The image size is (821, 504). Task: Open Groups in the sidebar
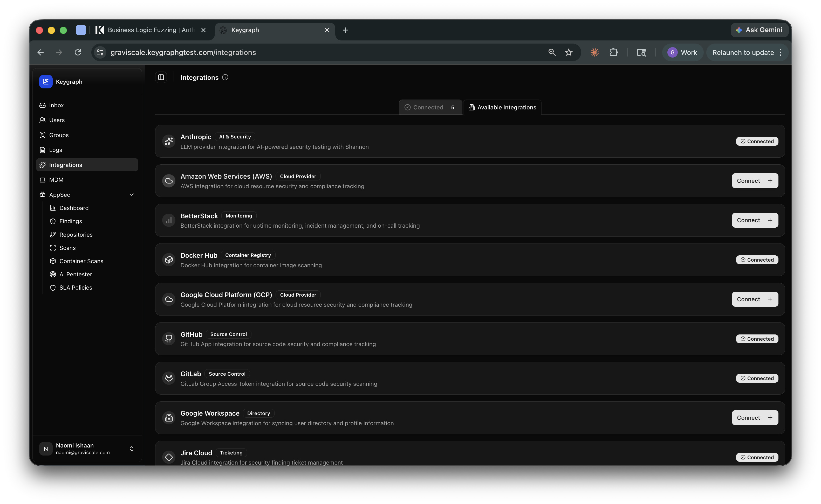point(87,135)
